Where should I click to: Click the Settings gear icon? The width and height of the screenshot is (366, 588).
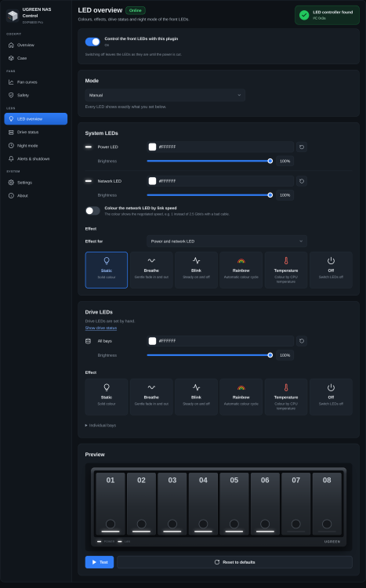click(11, 183)
